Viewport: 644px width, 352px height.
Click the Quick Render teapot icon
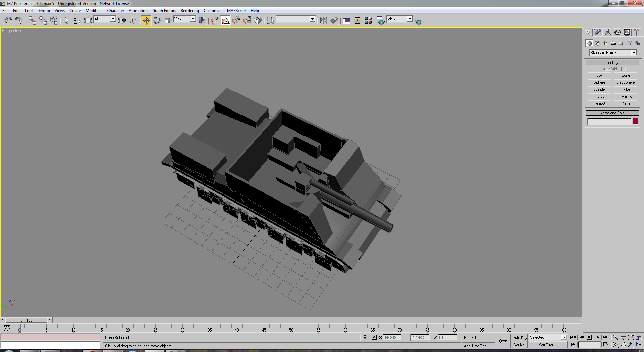coord(419,21)
